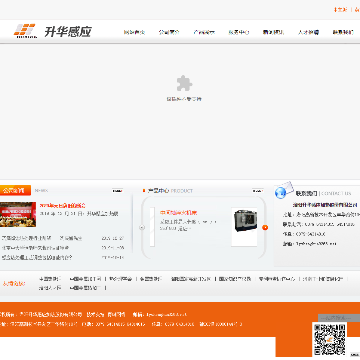Open 公司简介 in the navigation bar

click(x=169, y=32)
